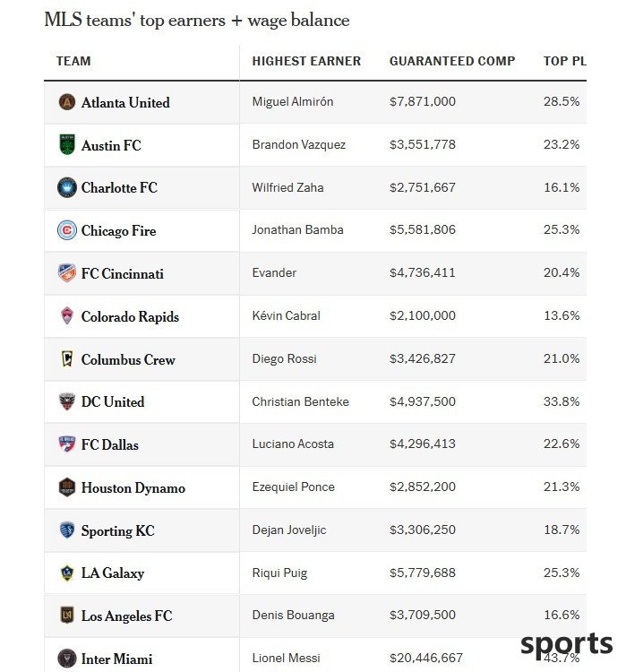Click the Los Angeles FC crest icon
This screenshot has height=672, width=626.
point(67,615)
